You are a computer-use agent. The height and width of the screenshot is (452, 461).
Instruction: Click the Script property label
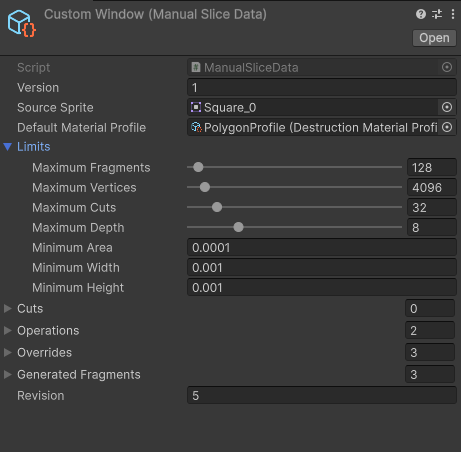pos(34,68)
